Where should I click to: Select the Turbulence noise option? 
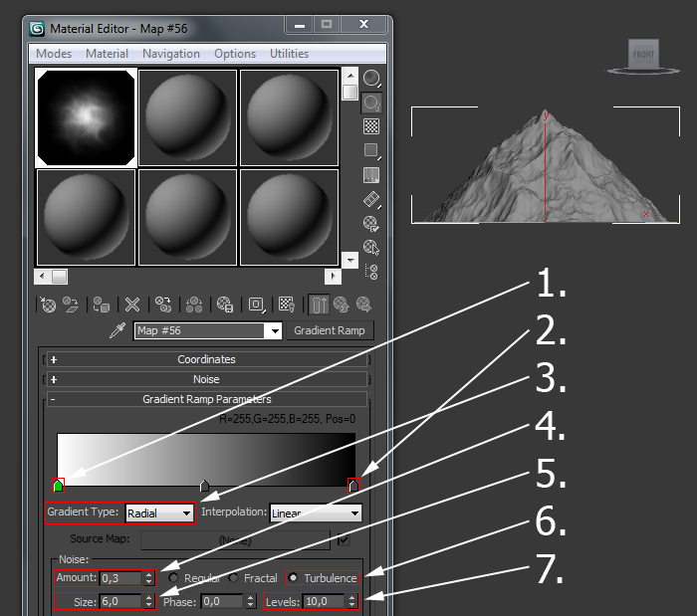293,578
